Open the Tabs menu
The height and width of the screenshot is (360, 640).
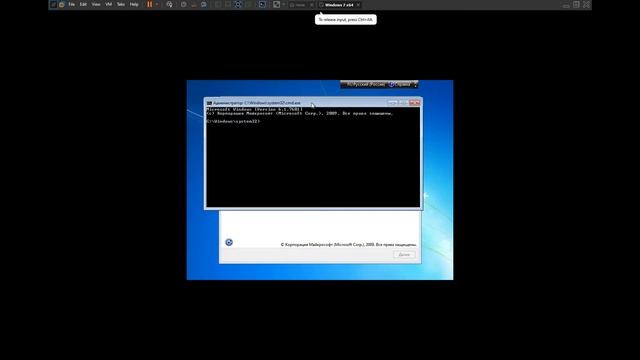click(121, 4)
